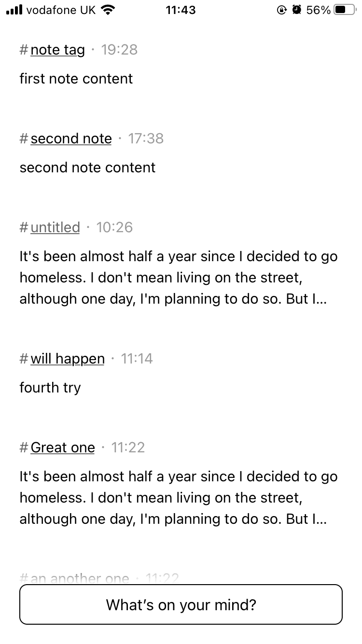Tap the 19:28 timestamp on first note
This screenshot has width=362, height=644.
tap(120, 50)
